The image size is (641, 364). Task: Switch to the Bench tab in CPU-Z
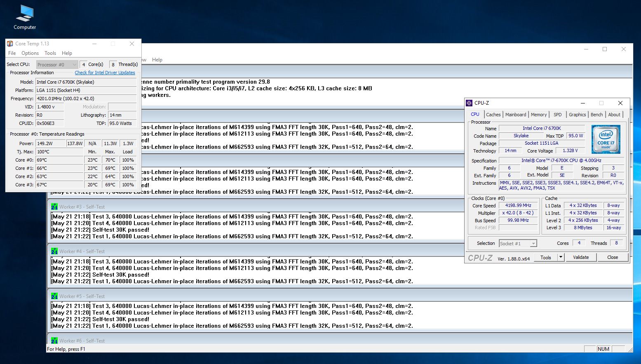596,115
